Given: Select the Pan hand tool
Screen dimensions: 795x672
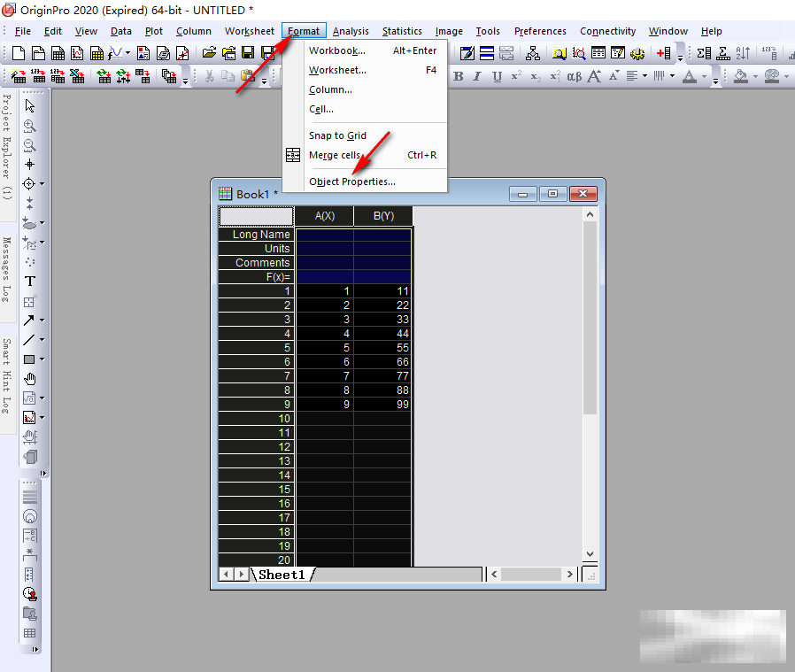Looking at the screenshot, I should 30,379.
